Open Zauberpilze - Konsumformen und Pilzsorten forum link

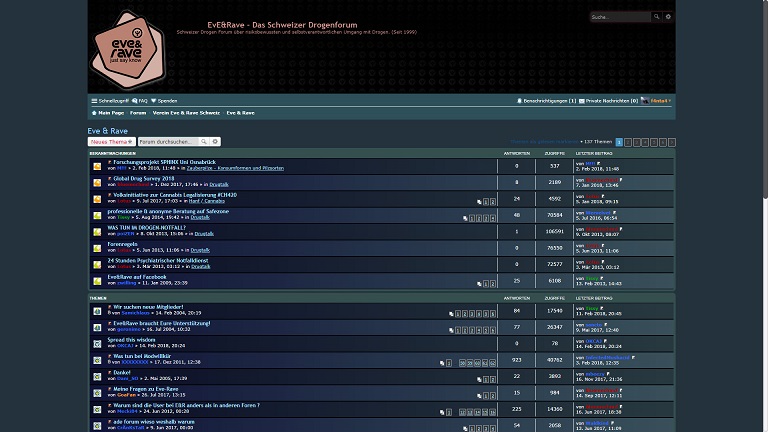(235, 168)
